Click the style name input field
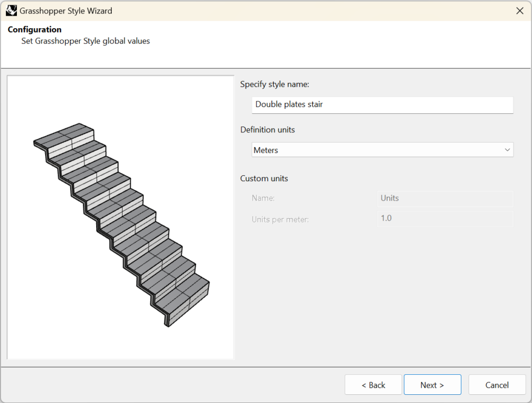Screen dimensions: 532x403 coord(382,105)
